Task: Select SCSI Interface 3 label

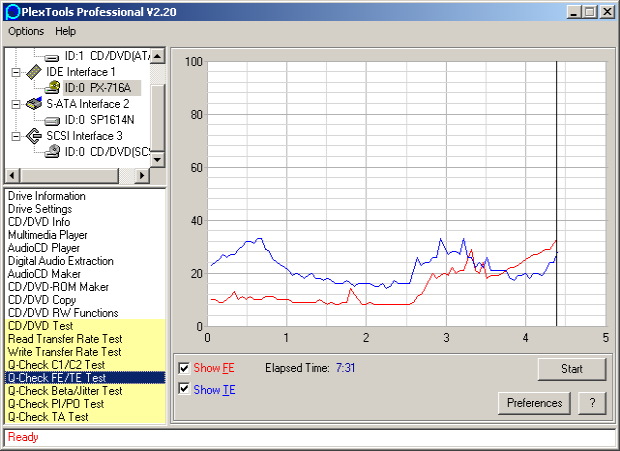Action: click(84, 136)
